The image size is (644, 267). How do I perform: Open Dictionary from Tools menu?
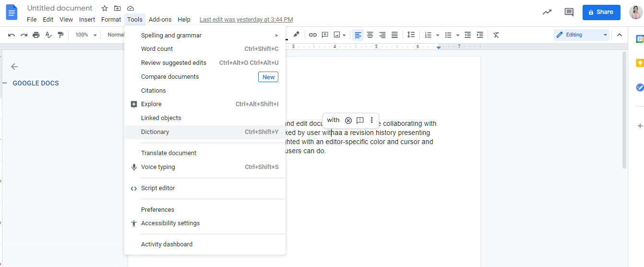(x=205, y=132)
